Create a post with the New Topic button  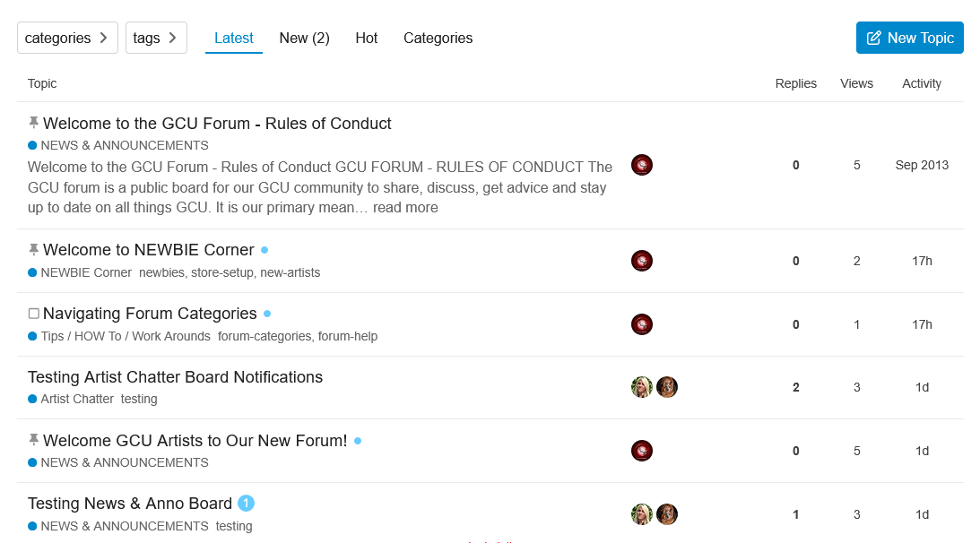[x=909, y=38]
